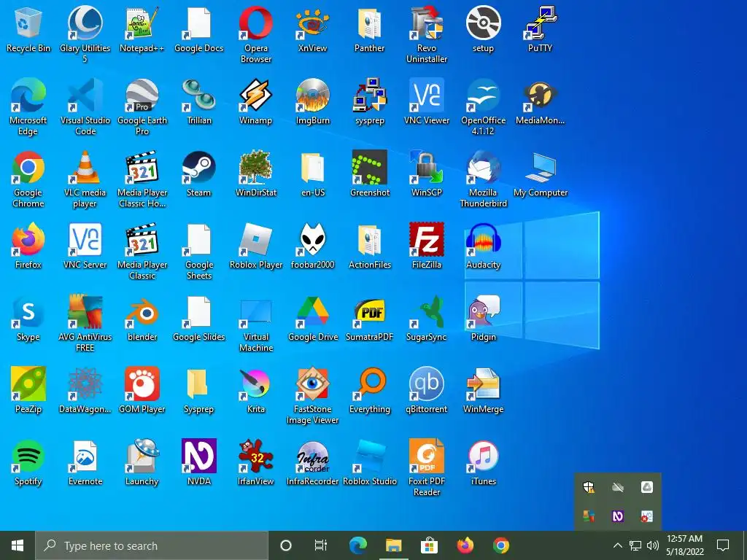Open the Windows Start menu
This screenshot has width=747, height=560.
coord(18,545)
